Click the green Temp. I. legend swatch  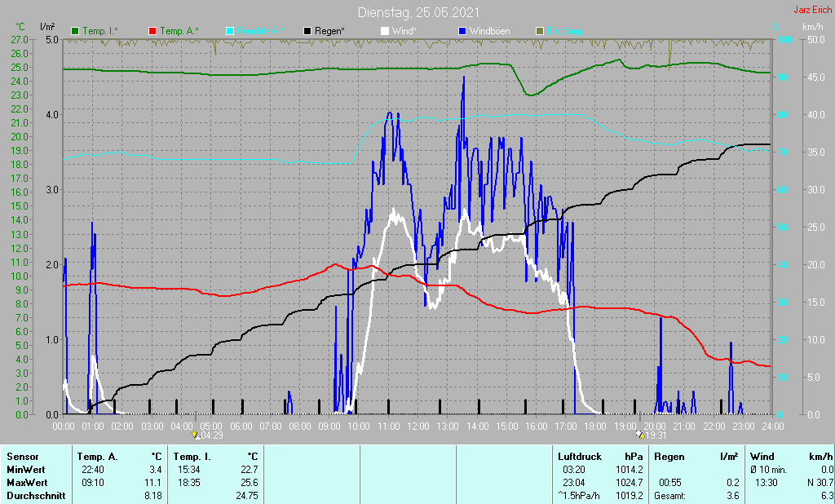(74, 32)
